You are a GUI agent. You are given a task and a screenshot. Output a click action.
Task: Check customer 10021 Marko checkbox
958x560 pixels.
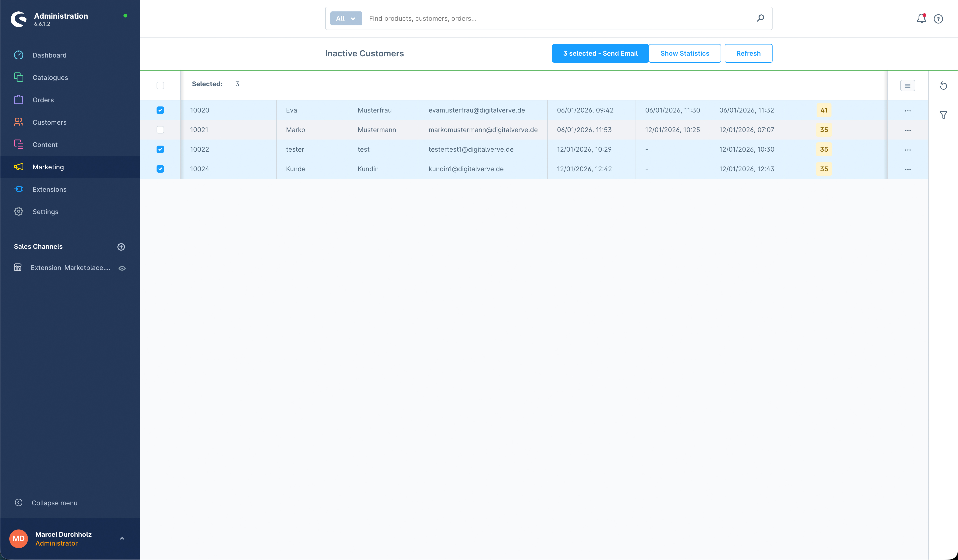pyautogui.click(x=160, y=130)
